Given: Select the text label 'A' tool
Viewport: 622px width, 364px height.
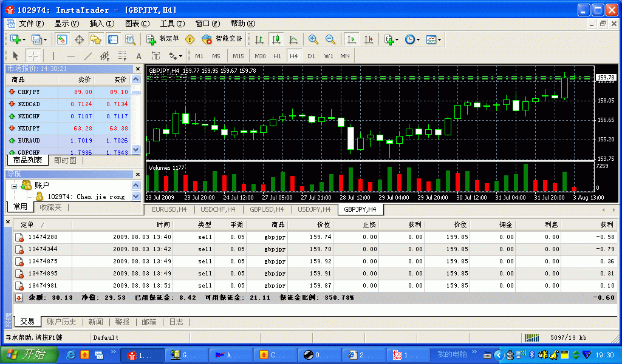Looking at the screenshot, I should coord(138,56).
